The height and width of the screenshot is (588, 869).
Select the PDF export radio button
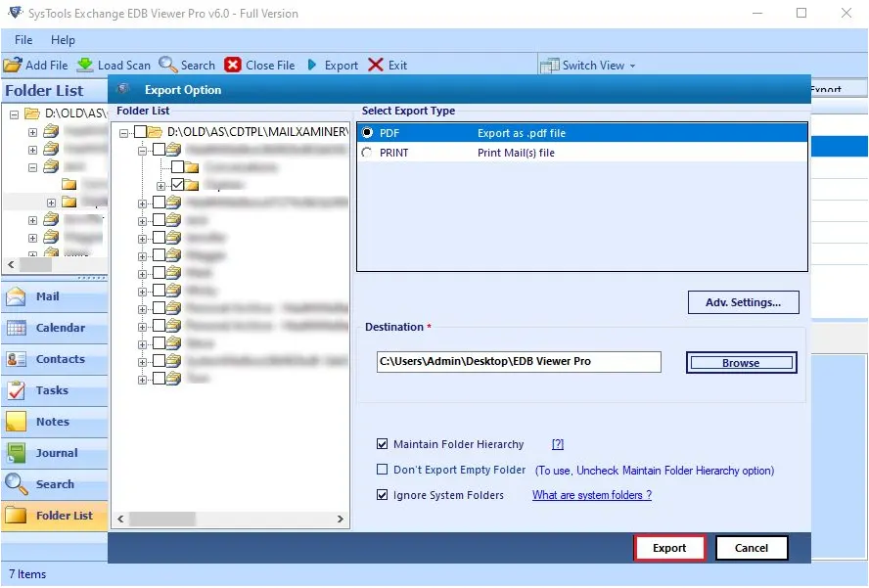pos(367,133)
